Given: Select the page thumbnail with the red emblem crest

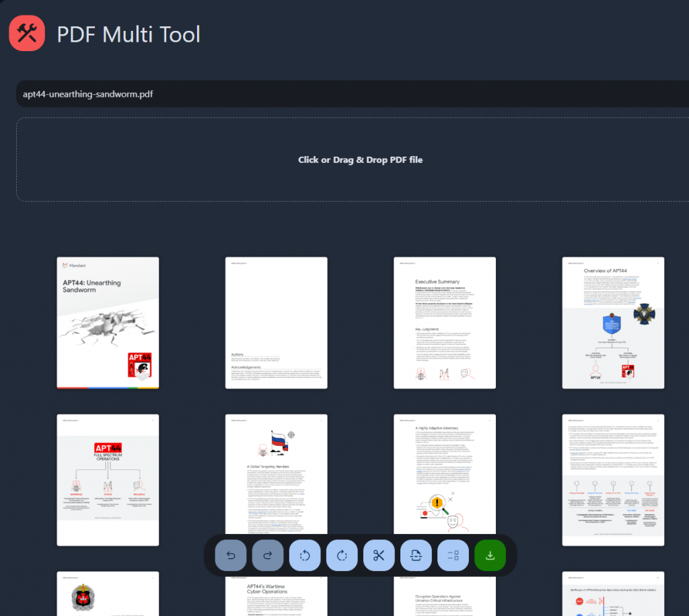Looking at the screenshot, I should point(108,594).
